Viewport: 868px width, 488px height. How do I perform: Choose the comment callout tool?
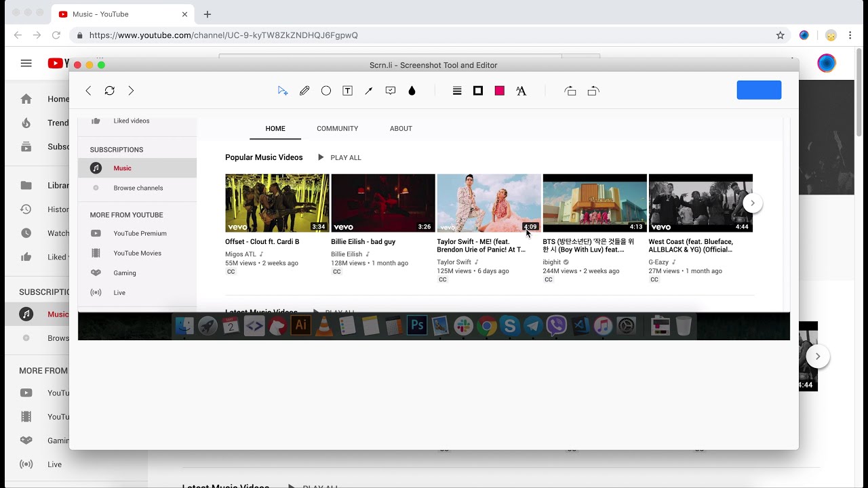[391, 91]
